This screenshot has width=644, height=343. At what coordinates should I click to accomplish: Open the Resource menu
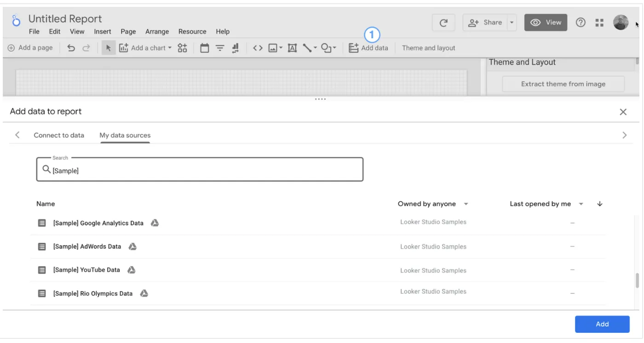pyautogui.click(x=192, y=32)
